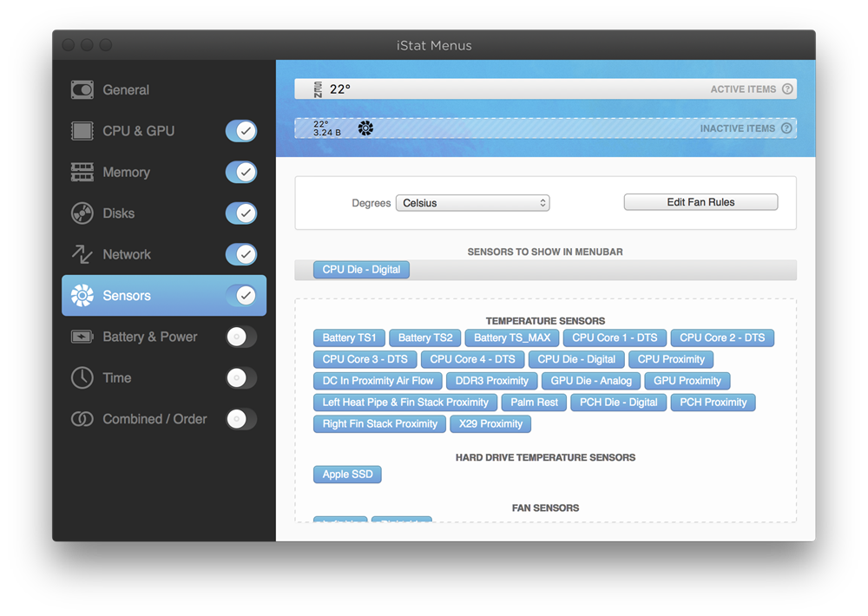Click the Combined / Order rings icon
The image size is (868, 616).
tap(82, 419)
